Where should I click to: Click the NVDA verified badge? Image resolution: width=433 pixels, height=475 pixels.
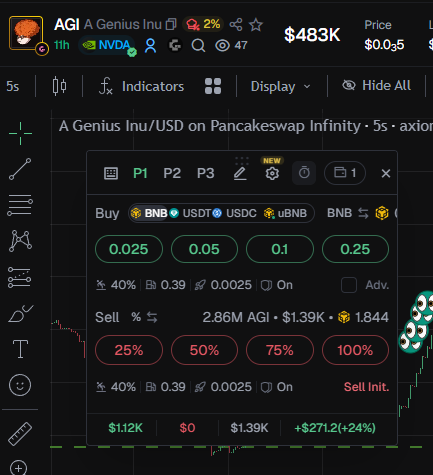click(x=107, y=45)
